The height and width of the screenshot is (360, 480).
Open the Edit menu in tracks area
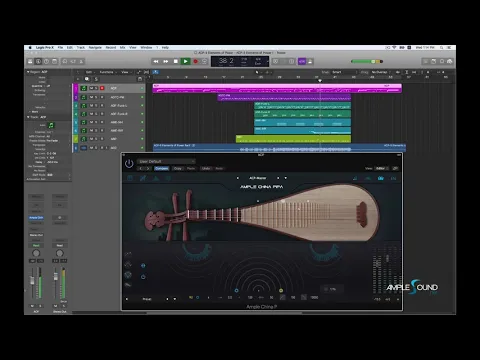pyautogui.click(x=89, y=72)
